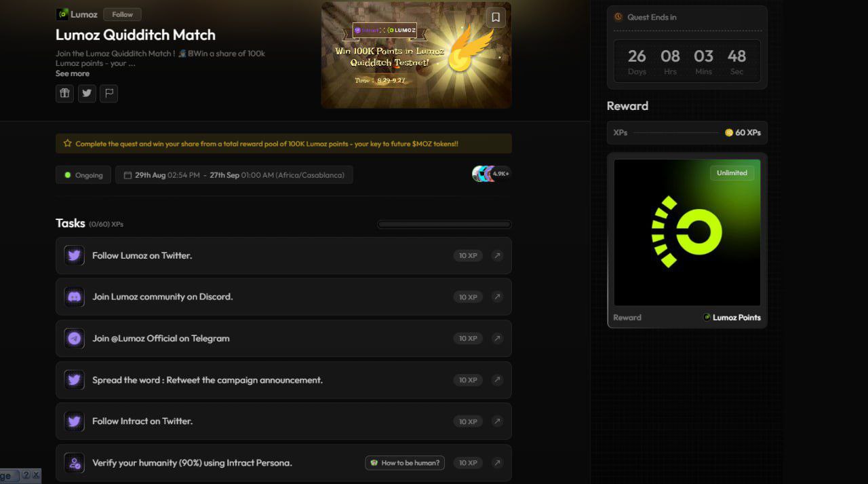This screenshot has width=868, height=484.
Task: Click the Ongoing status badge
Action: 83,175
